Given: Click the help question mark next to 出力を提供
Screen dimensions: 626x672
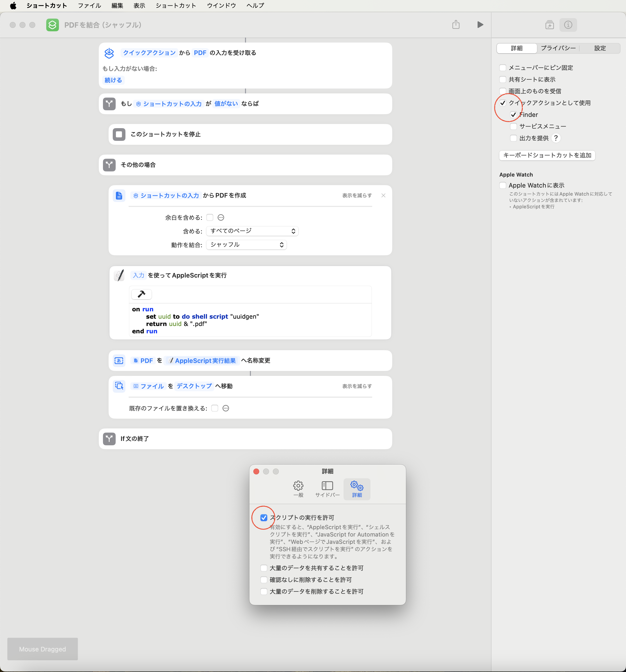Looking at the screenshot, I should pyautogui.click(x=556, y=138).
